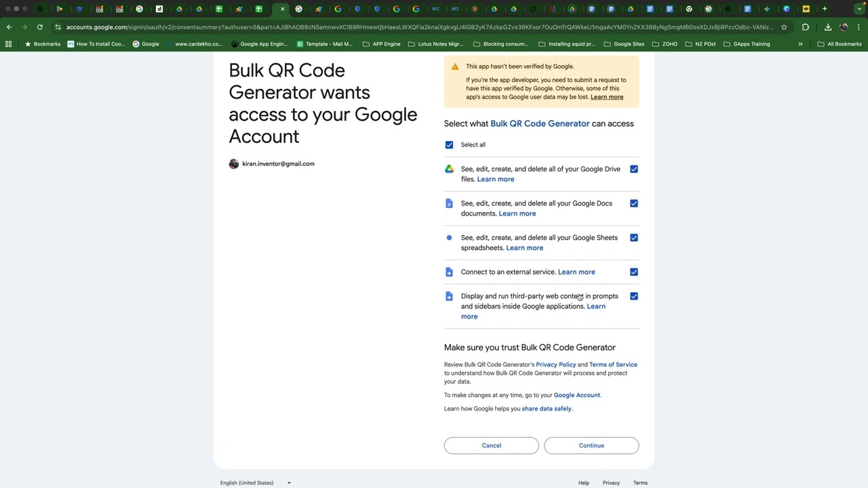Switch to the Gemini sparkle tab
868x488 pixels.
click(x=767, y=9)
